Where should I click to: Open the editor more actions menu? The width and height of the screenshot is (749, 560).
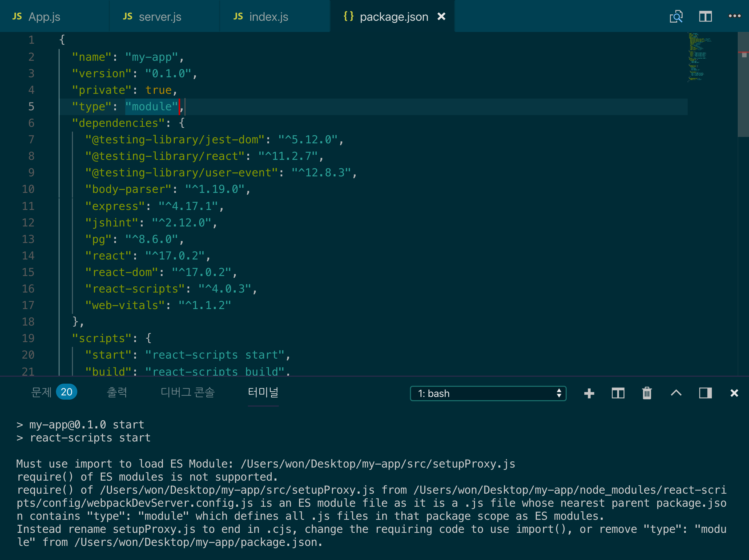(734, 16)
